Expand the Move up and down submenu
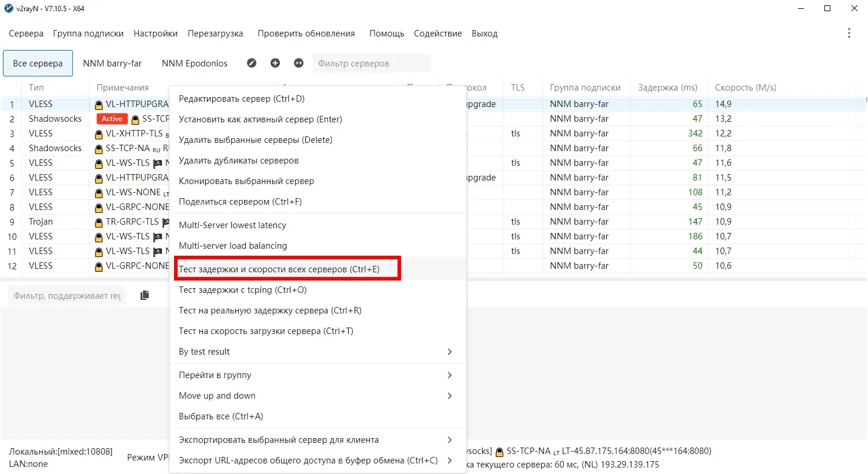 pyautogui.click(x=449, y=396)
